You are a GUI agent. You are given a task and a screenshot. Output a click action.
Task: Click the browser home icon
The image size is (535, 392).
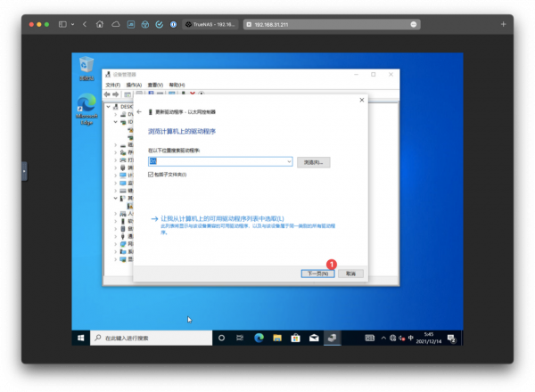point(100,24)
